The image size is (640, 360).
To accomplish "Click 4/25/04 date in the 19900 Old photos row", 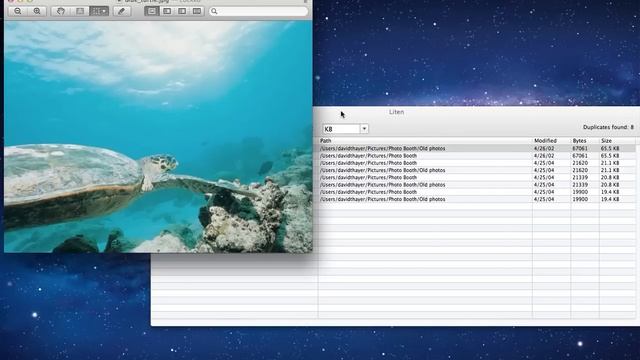I will click(x=544, y=199).
